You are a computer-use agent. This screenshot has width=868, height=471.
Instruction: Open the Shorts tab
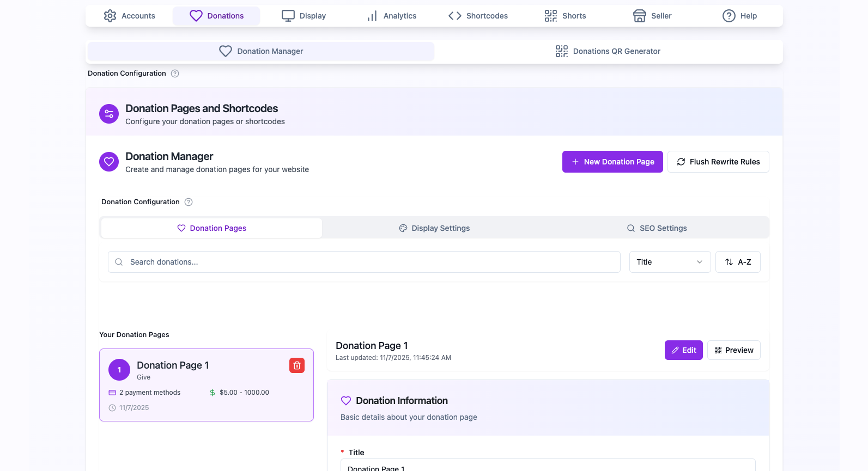(x=565, y=16)
